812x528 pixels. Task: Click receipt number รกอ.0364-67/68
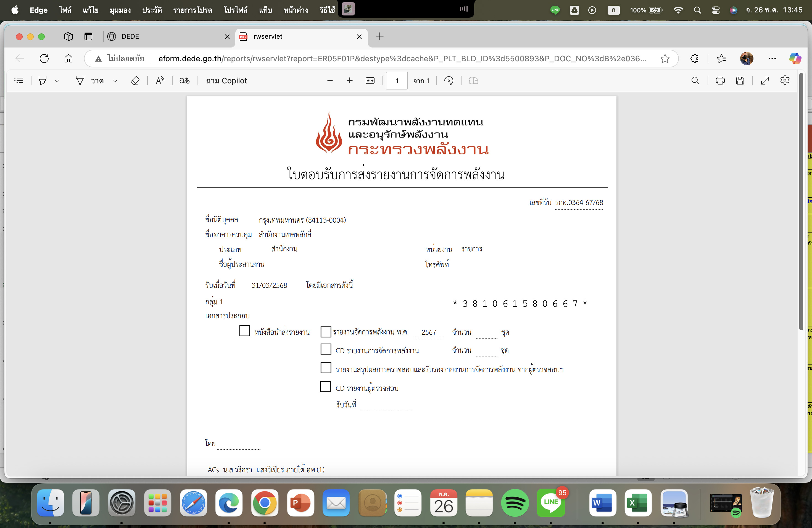coord(579,203)
